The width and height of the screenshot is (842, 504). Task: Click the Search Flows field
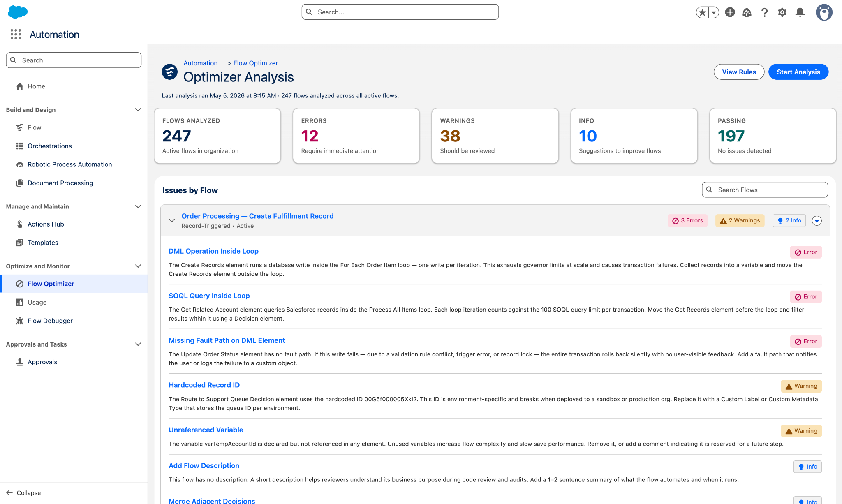765,190
